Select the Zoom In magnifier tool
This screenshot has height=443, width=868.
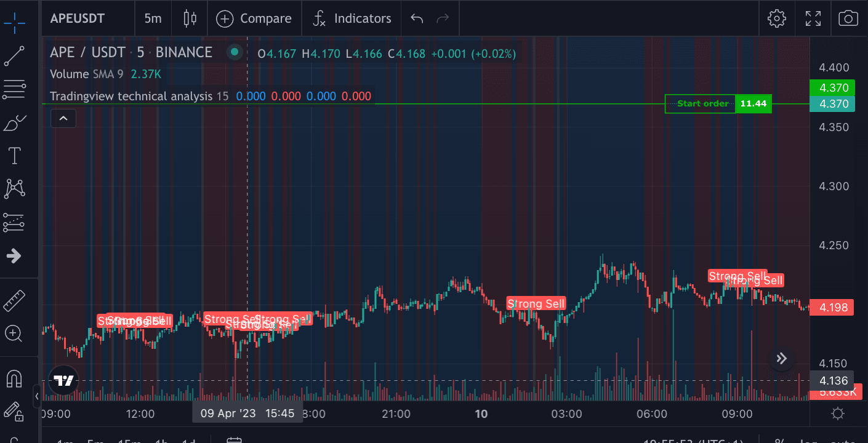pos(14,333)
